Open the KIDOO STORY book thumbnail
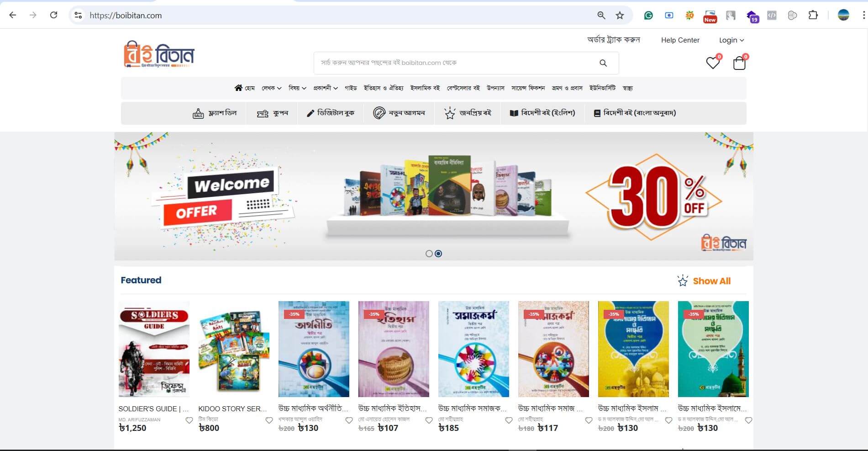 pyautogui.click(x=234, y=349)
